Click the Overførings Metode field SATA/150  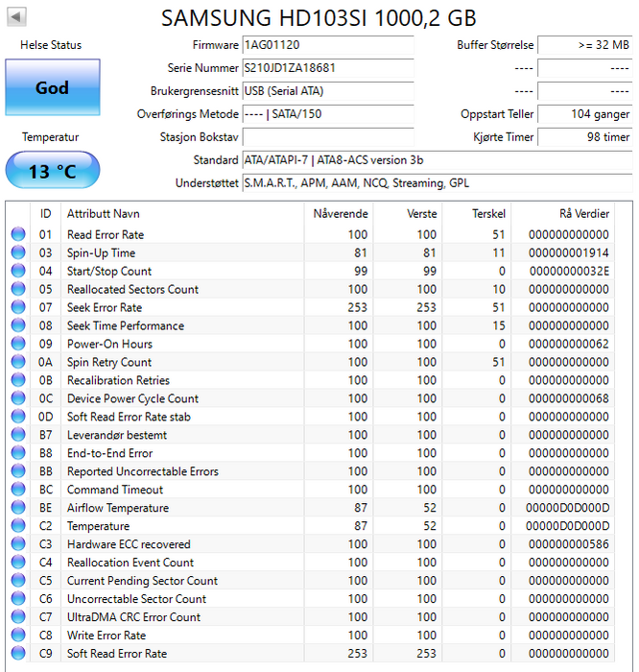tap(328, 114)
